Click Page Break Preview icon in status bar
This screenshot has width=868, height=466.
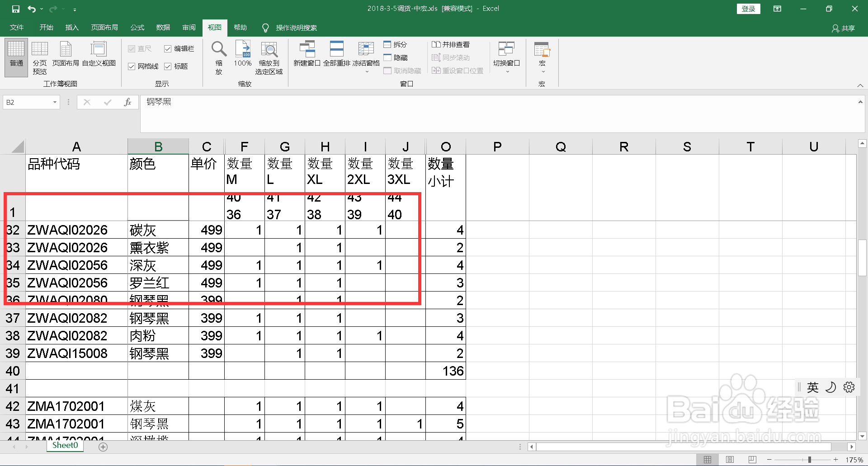(752, 460)
